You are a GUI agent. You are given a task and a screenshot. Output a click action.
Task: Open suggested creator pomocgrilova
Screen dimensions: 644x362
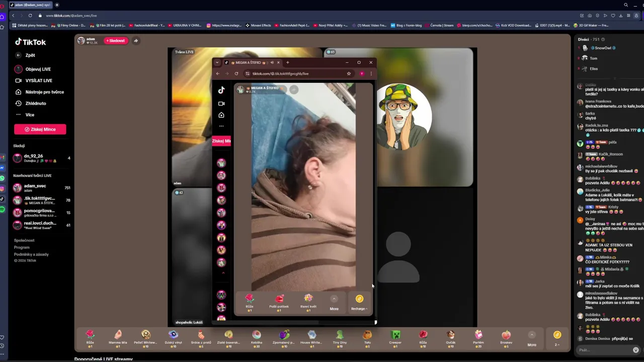click(41, 213)
